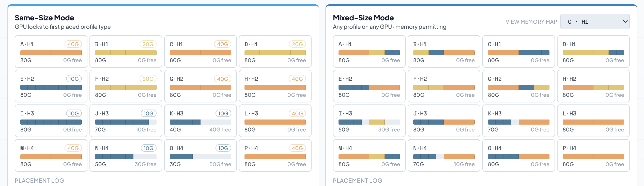The image size is (644, 186).
Task: Select the K·H3 card in Mixed-Size Mode
Action: pyautogui.click(x=518, y=121)
